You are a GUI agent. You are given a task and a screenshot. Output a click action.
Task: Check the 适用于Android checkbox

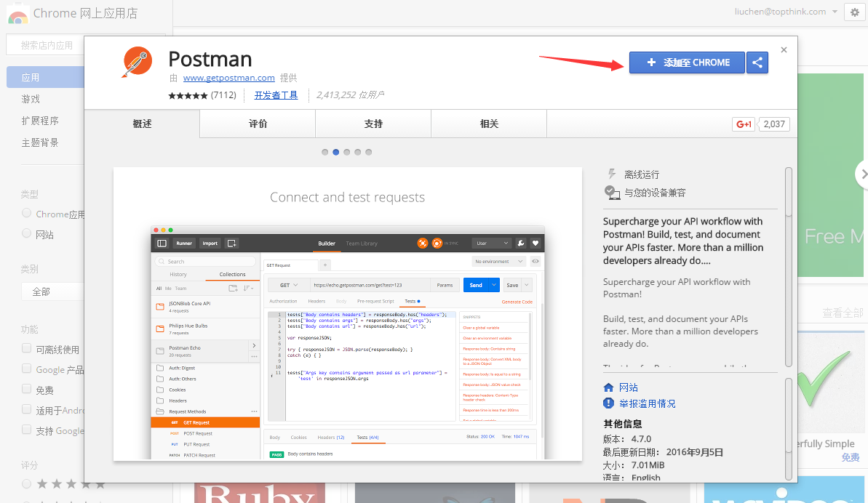click(26, 409)
